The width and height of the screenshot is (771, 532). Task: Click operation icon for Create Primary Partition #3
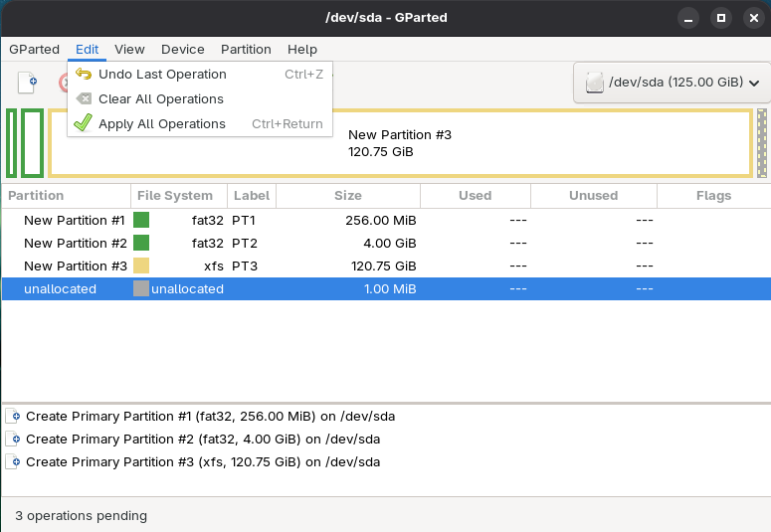coord(15,462)
